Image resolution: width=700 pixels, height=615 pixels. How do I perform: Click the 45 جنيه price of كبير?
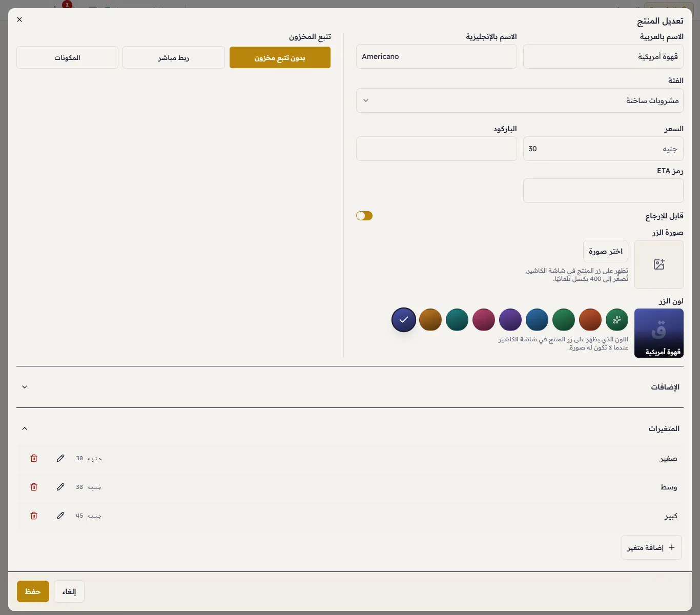click(89, 516)
